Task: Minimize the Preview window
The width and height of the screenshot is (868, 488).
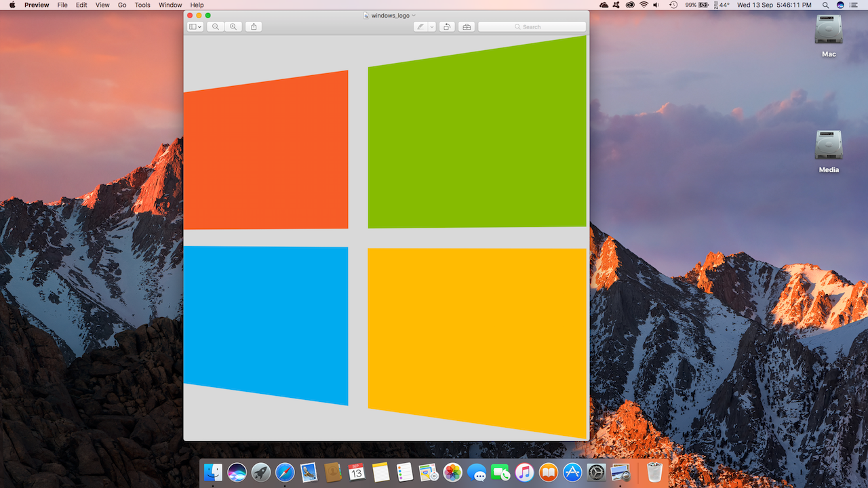Action: click(x=199, y=16)
